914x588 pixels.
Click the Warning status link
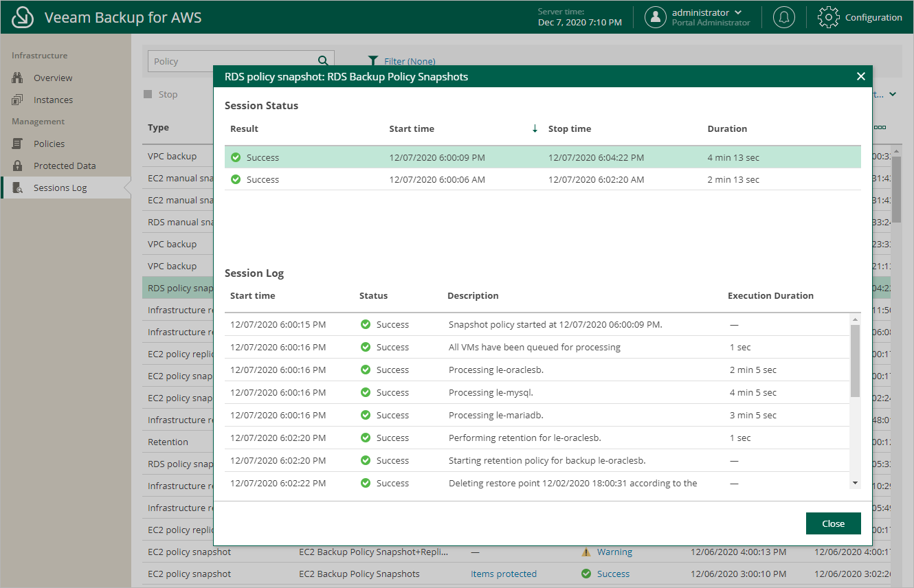click(614, 552)
